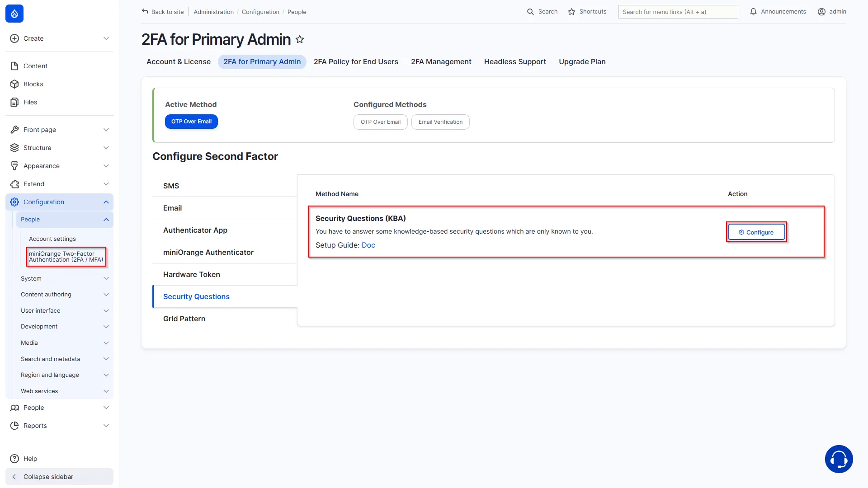Image resolution: width=868 pixels, height=488 pixels.
Task: Click the Collapse sidebar arrow icon
Action: (x=14, y=477)
